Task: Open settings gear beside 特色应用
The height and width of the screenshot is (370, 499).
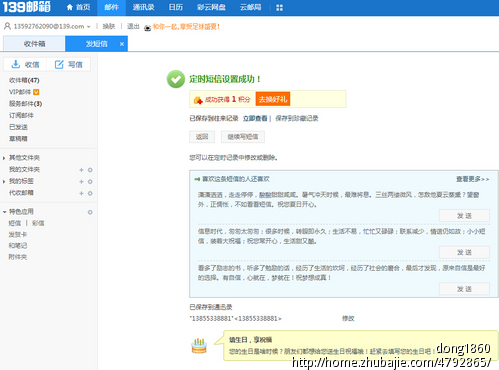Action: click(90, 212)
